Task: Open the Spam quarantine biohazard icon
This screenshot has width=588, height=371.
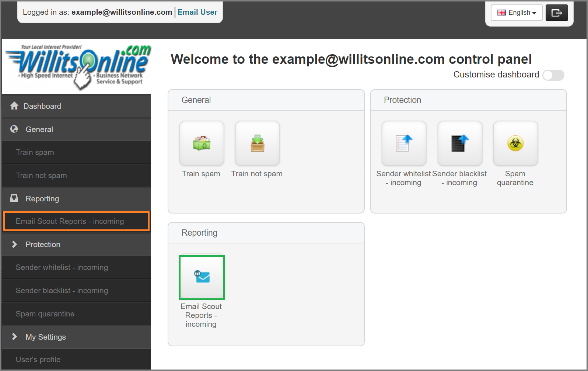Action: pyautogui.click(x=516, y=143)
